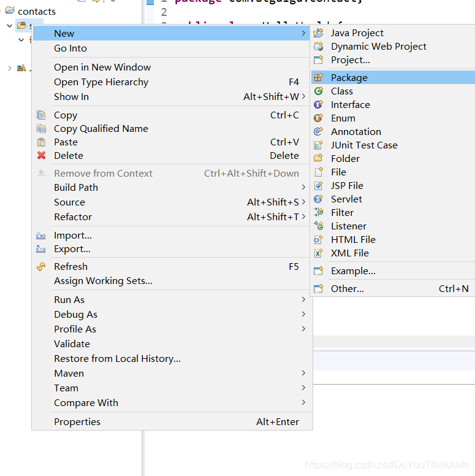Viewport: 475px width, 476px height.
Task: Select Restore from Local History...
Action: pos(172,358)
